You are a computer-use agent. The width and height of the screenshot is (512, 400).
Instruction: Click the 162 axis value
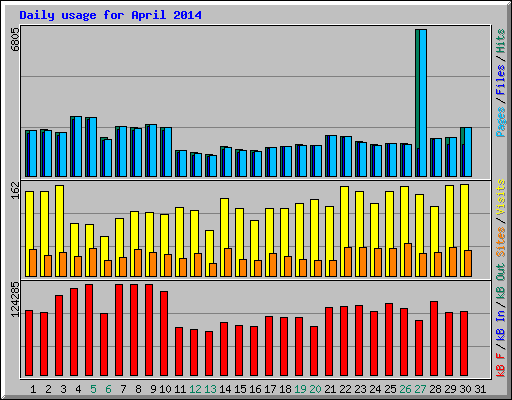[15, 191]
